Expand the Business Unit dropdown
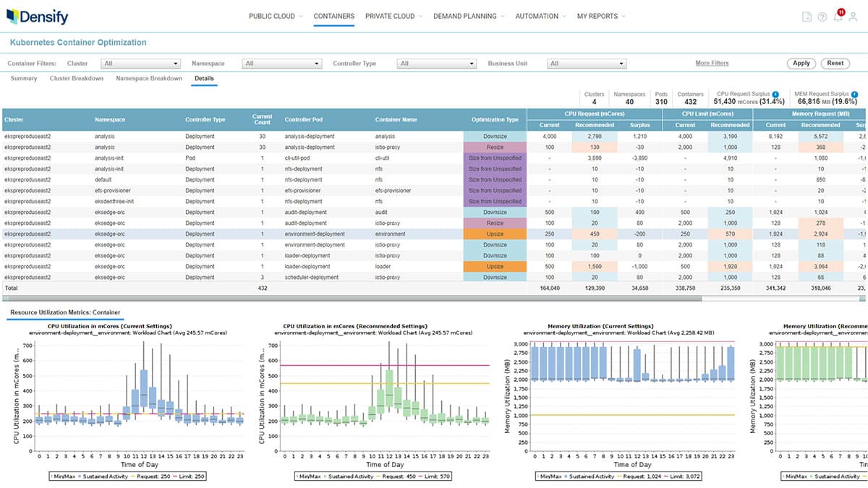This screenshot has height=488, width=868. pyautogui.click(x=585, y=64)
